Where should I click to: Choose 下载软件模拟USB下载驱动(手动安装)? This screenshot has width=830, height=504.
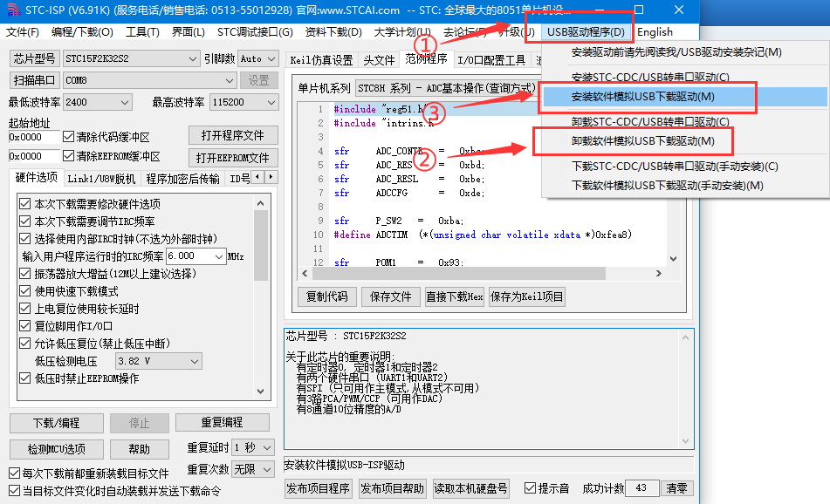pos(685,186)
